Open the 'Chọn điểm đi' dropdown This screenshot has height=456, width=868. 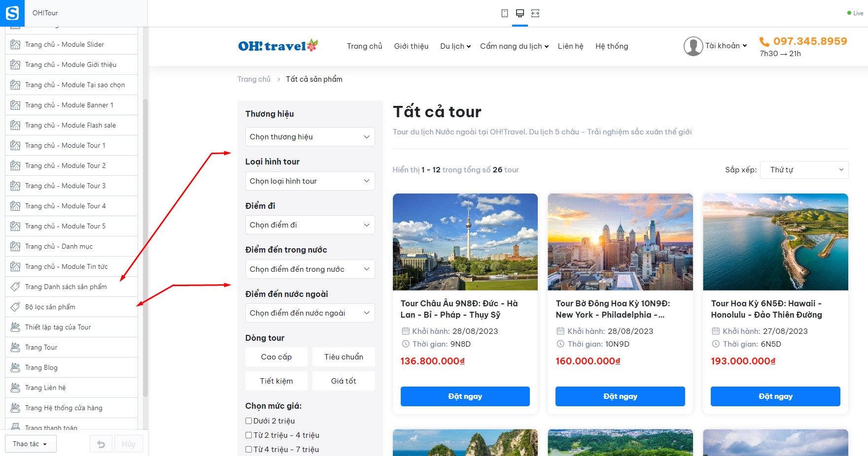[x=310, y=225]
